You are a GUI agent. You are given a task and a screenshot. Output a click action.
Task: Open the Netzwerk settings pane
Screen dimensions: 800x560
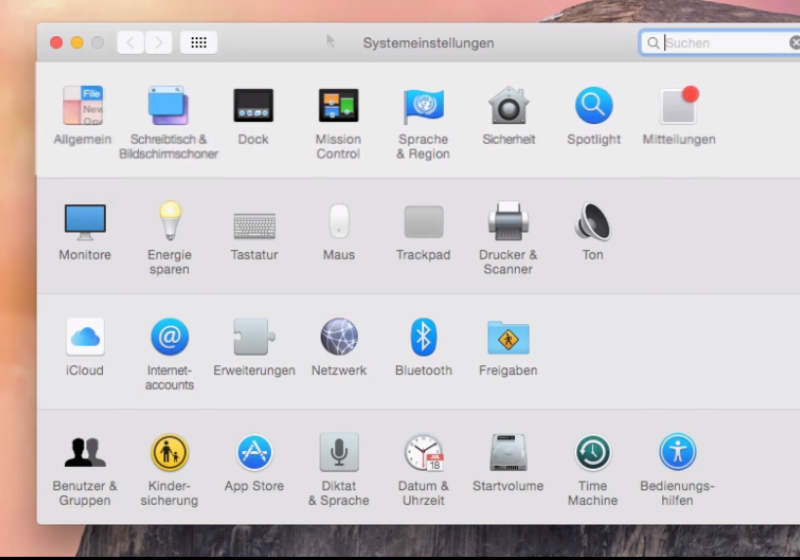(339, 337)
